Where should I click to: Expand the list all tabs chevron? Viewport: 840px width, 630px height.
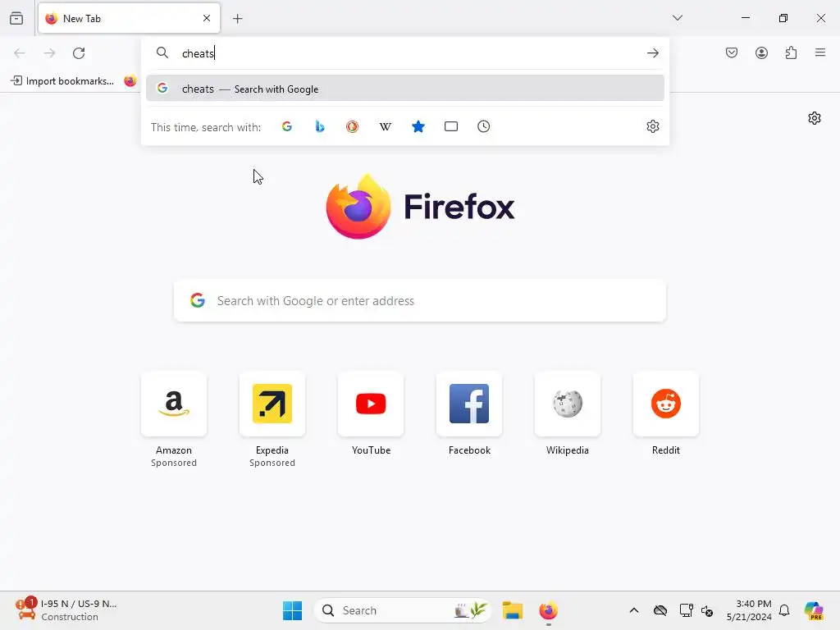tap(677, 18)
